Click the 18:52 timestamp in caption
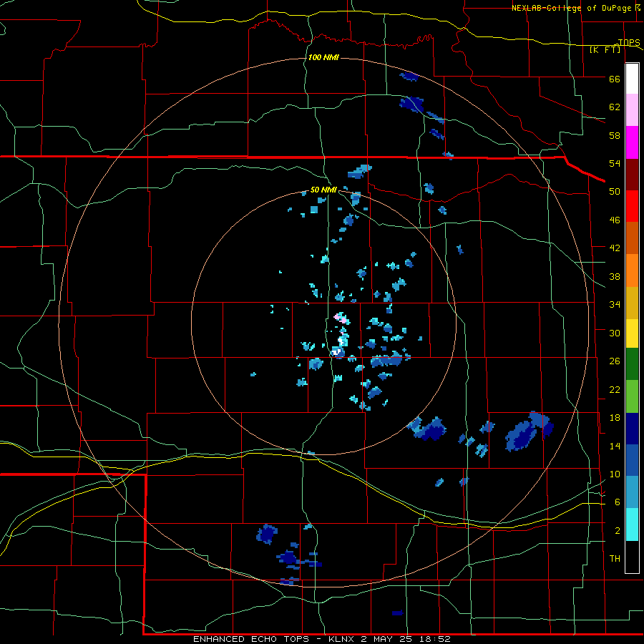 (x=434, y=639)
